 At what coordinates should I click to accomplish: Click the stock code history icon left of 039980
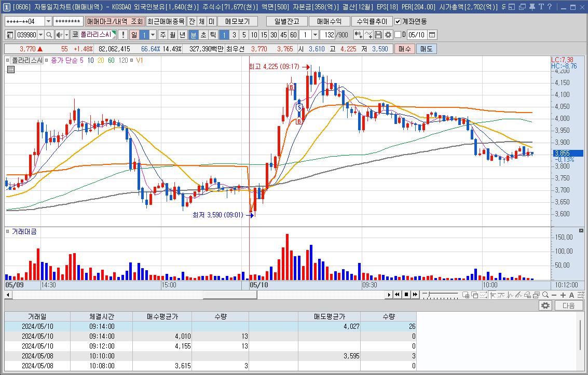(x=10, y=35)
